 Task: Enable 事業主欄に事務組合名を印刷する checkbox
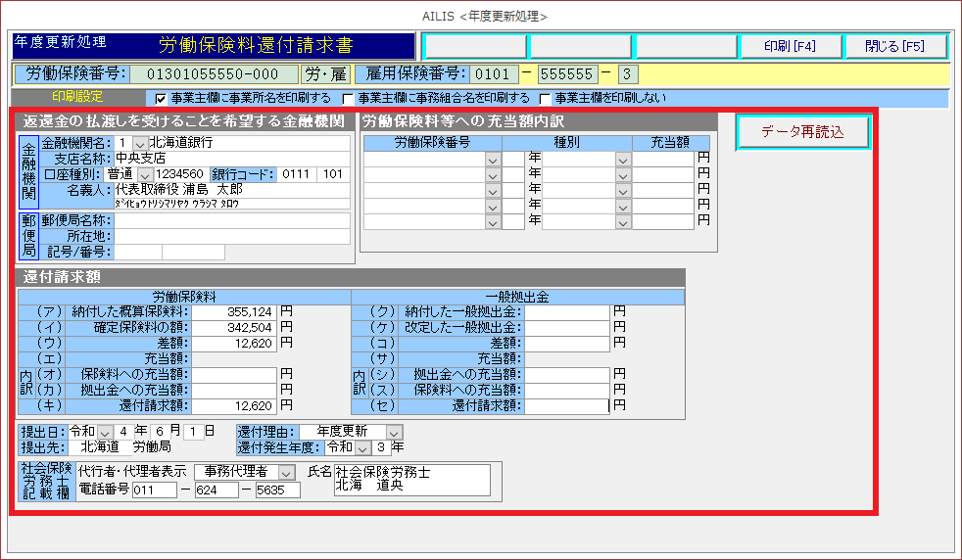349,99
